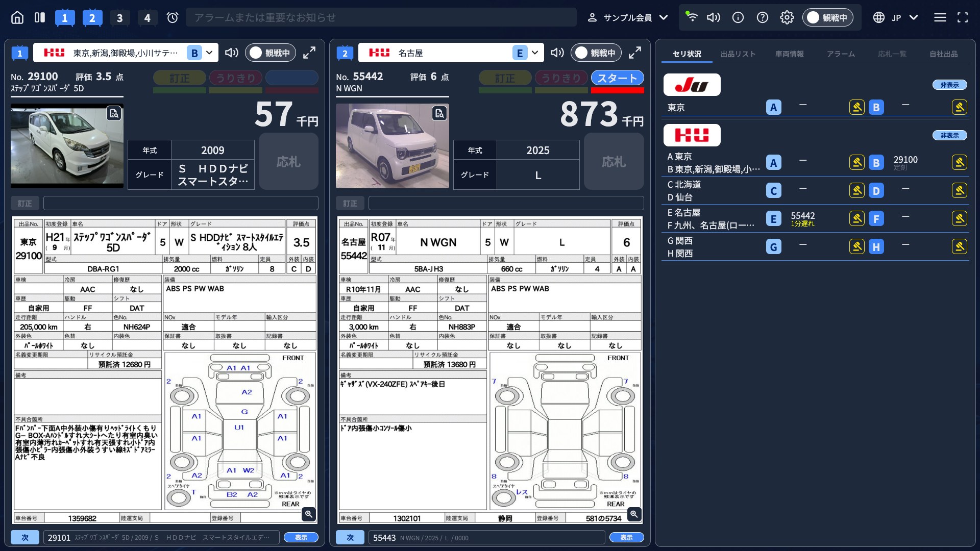Open the 自社出品 tab
This screenshot has height=551, width=980.
944,54
